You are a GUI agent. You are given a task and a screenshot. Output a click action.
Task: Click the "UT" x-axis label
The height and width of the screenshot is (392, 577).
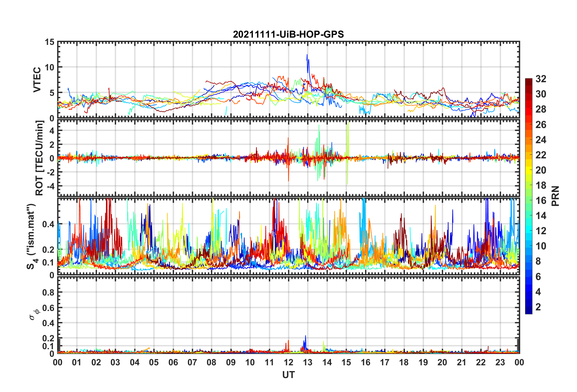pos(288,375)
